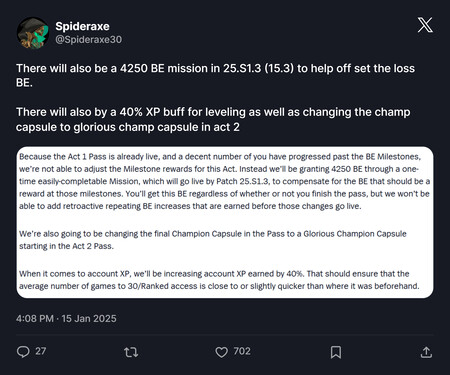Viewport: 450px width, 375px height.
Task: Bookmark this tweet
Action: tap(336, 352)
